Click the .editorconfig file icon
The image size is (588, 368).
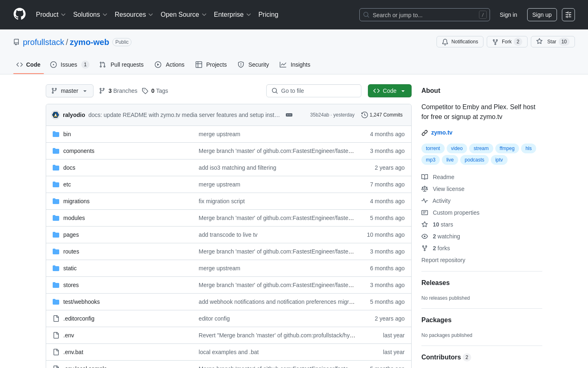(56, 319)
